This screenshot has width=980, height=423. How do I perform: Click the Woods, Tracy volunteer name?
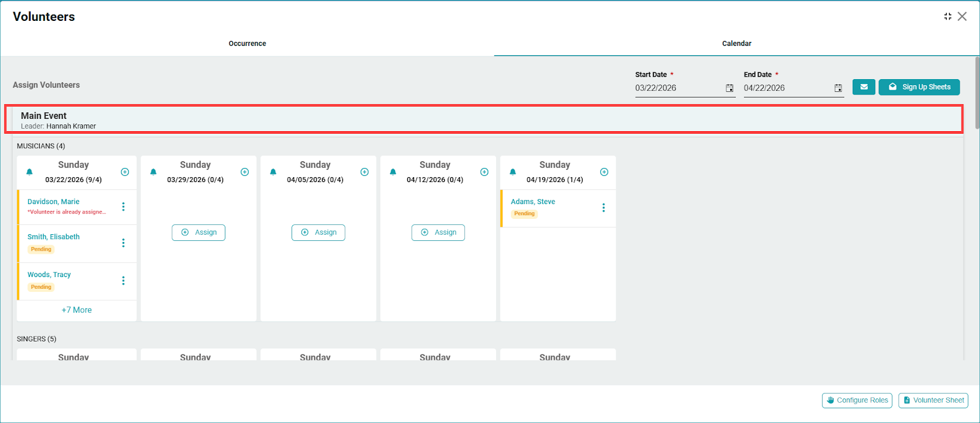(x=49, y=275)
